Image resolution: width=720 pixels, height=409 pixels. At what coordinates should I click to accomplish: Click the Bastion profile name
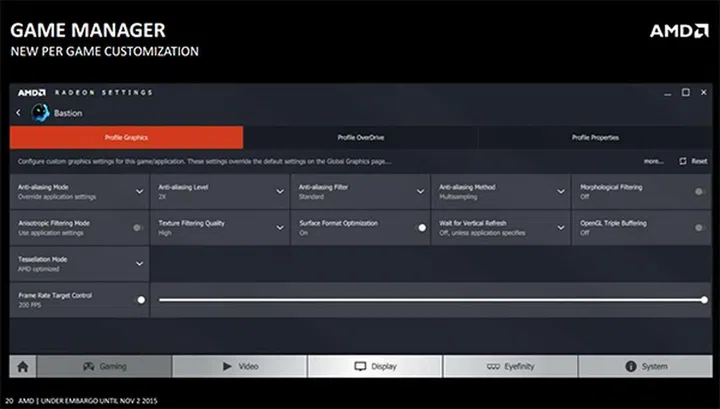point(68,113)
